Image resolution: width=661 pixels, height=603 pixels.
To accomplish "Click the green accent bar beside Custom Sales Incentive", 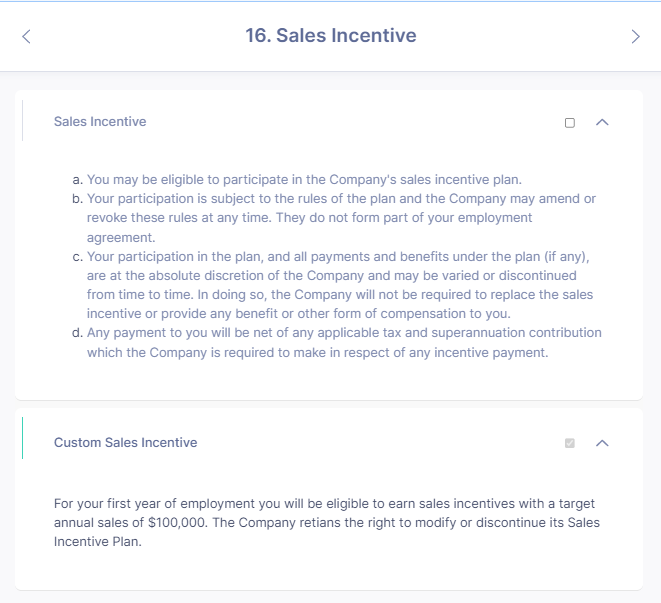I will click(x=22, y=438).
